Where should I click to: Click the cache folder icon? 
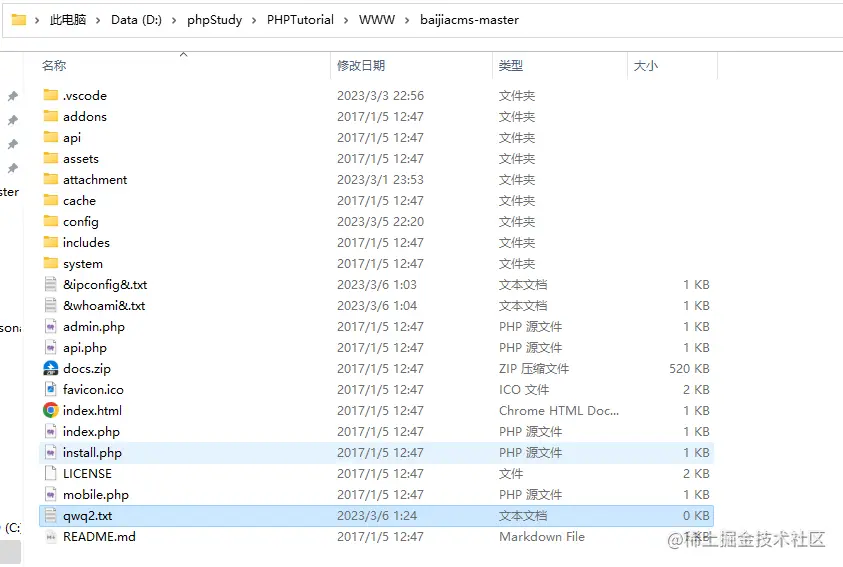coord(51,200)
